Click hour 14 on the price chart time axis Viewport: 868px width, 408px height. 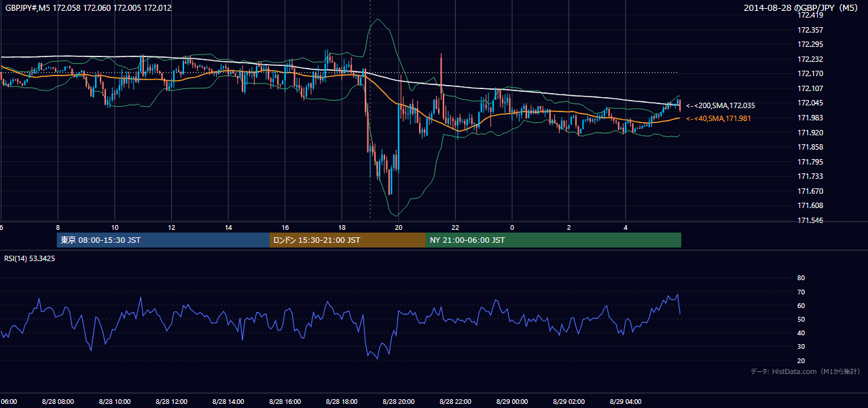click(x=228, y=227)
